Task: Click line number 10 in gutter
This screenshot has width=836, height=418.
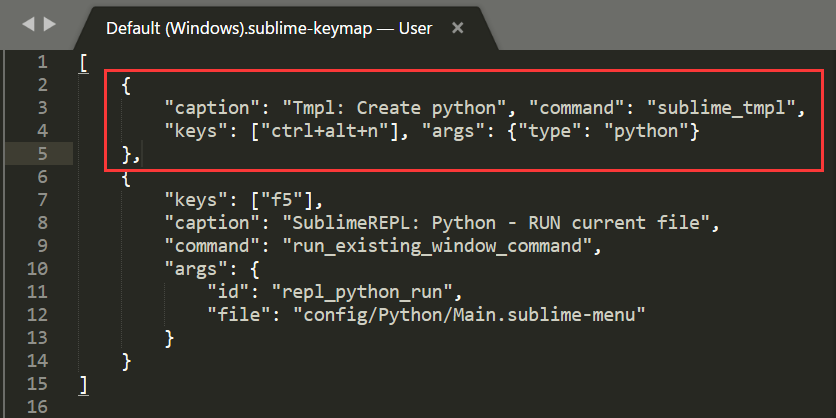Action: point(37,269)
